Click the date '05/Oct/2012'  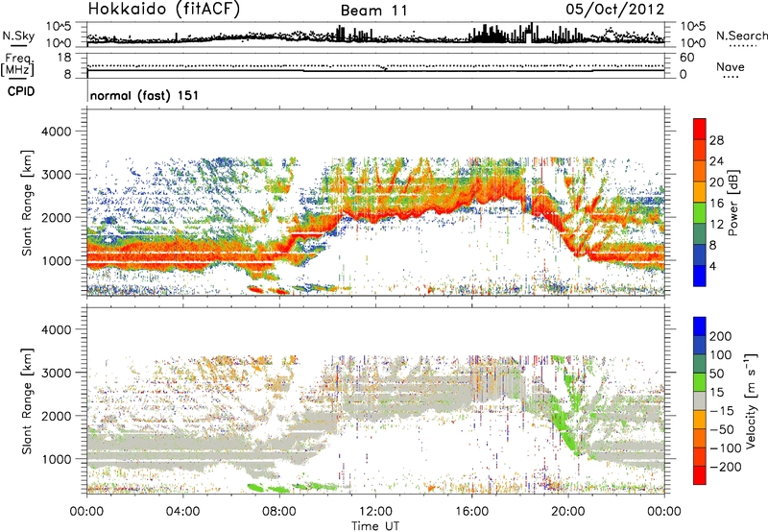(615, 10)
